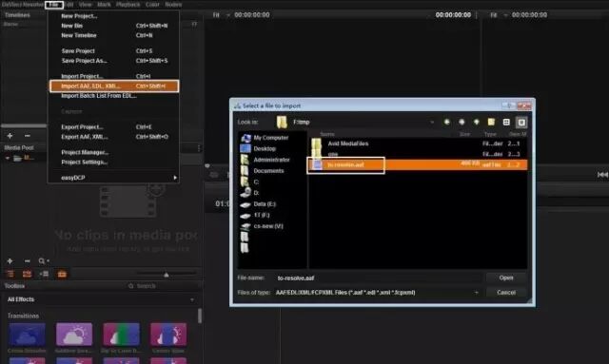Select the Additive Dissolve transition thumbnail
609x364 pixels.
74,335
